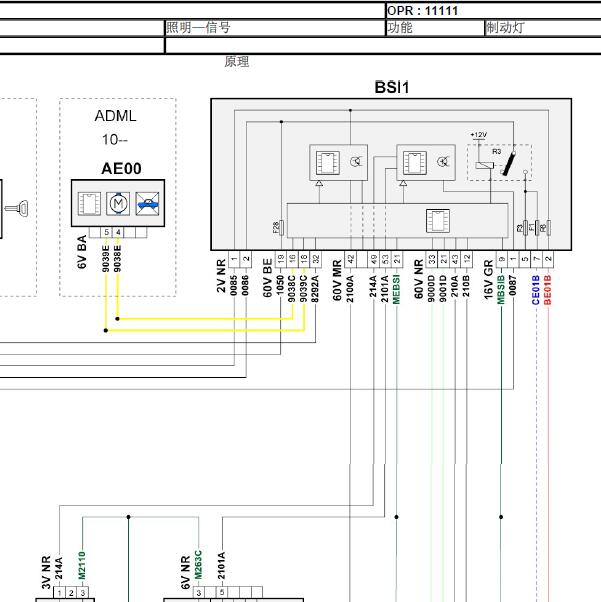Click blue wire label CE01B
Image resolution: width=601 pixels, height=602 pixels.
536,290
